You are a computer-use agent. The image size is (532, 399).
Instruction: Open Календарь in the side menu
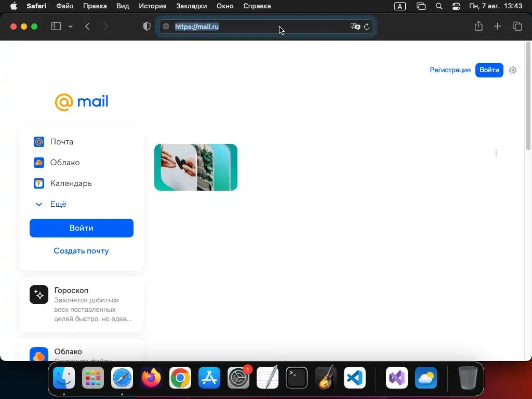tap(71, 183)
